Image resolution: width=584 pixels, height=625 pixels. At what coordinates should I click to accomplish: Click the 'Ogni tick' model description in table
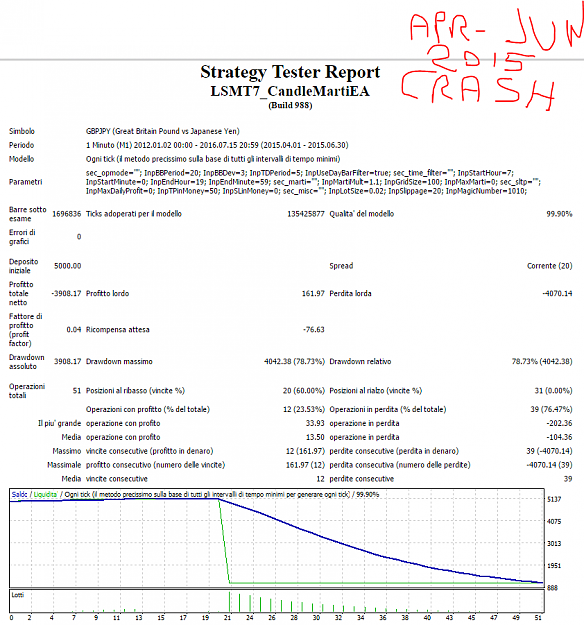tap(213, 159)
